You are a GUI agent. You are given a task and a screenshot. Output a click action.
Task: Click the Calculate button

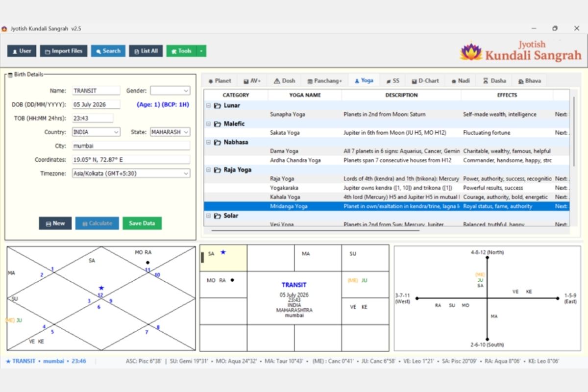coord(97,223)
